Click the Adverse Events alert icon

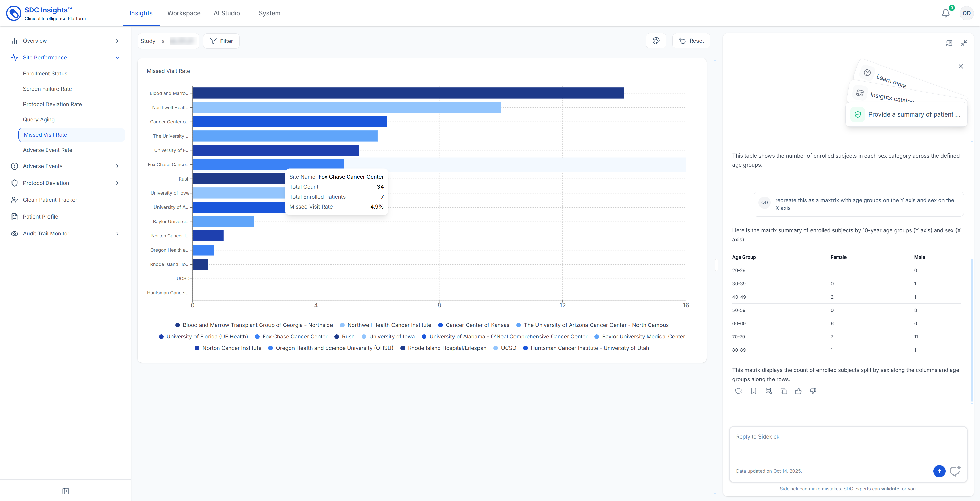(15, 166)
